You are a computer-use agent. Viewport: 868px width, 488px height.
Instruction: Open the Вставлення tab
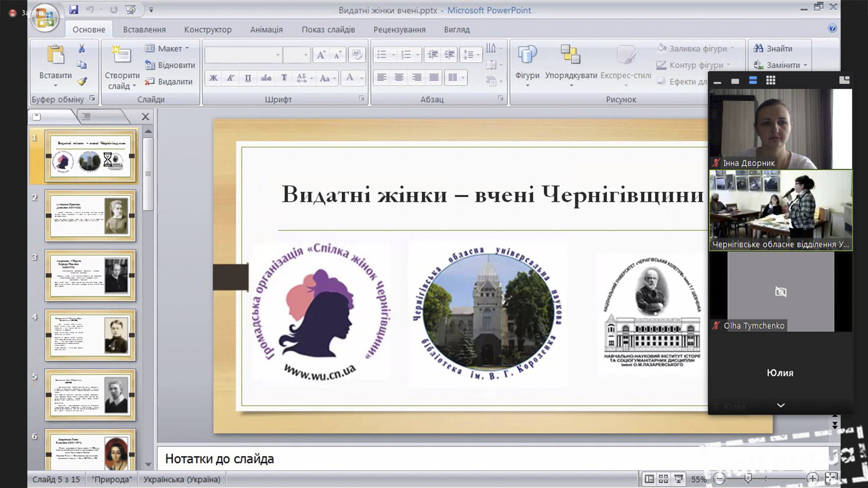144,30
